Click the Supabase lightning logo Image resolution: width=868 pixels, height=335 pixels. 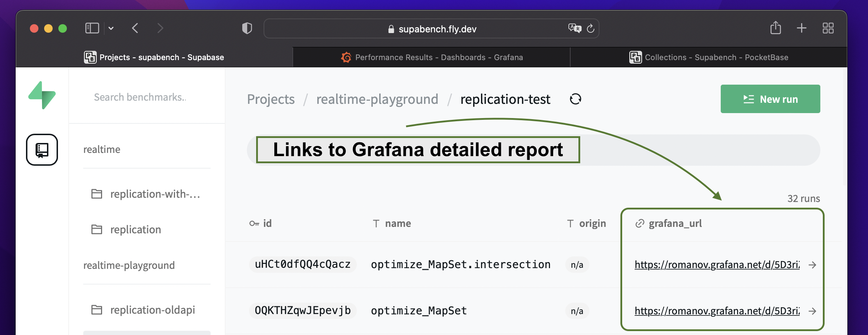(42, 95)
